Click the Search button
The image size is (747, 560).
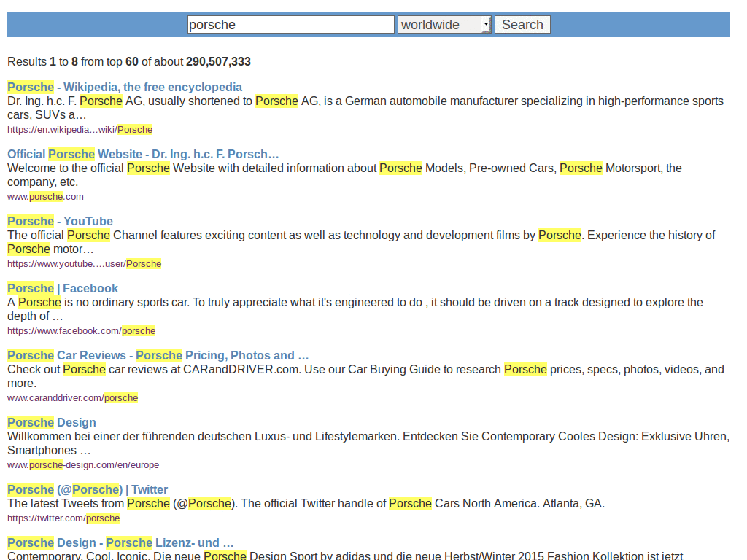(x=522, y=24)
